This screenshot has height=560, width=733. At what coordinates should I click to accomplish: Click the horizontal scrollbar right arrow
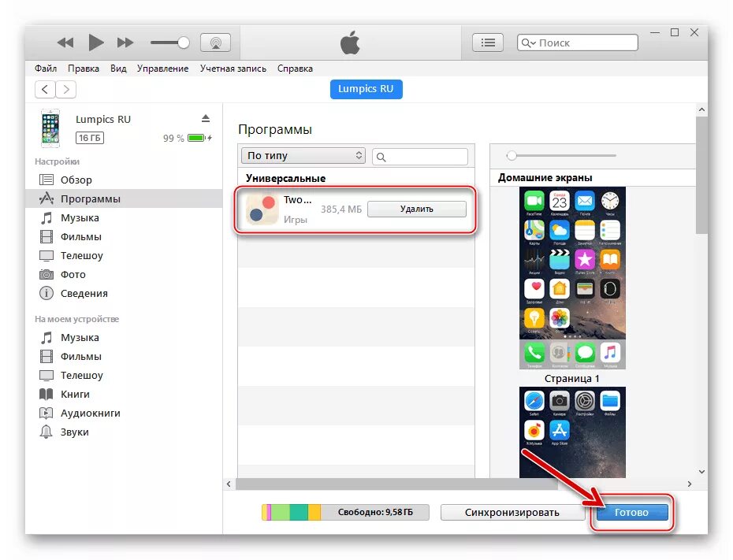690,484
